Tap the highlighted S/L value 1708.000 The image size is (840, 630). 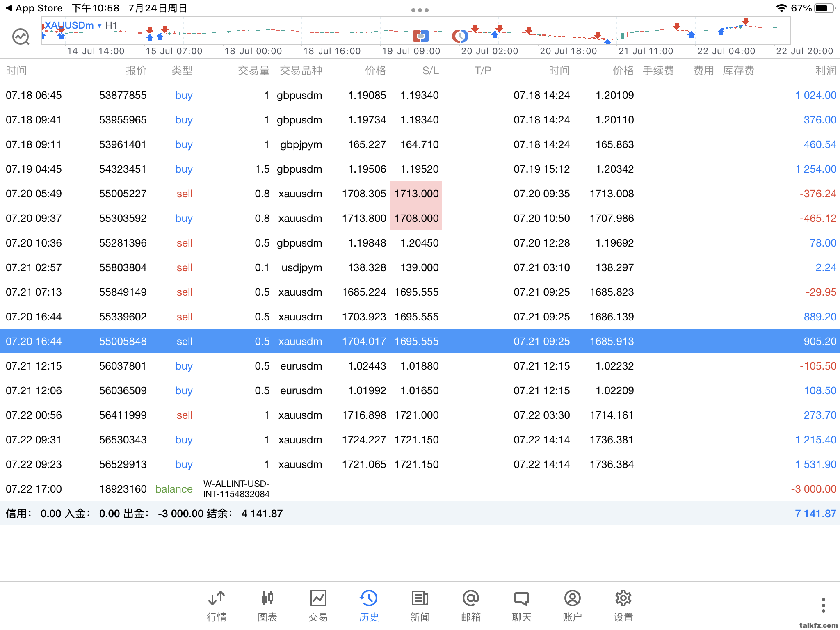click(x=416, y=218)
